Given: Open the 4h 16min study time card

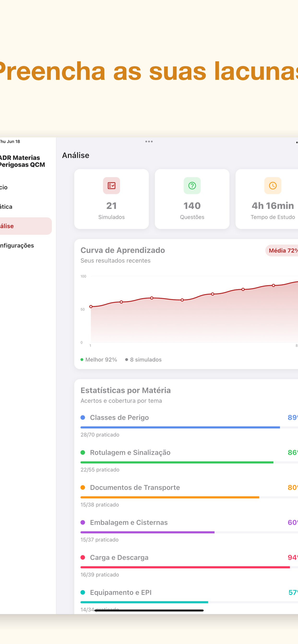Looking at the screenshot, I should click(267, 199).
